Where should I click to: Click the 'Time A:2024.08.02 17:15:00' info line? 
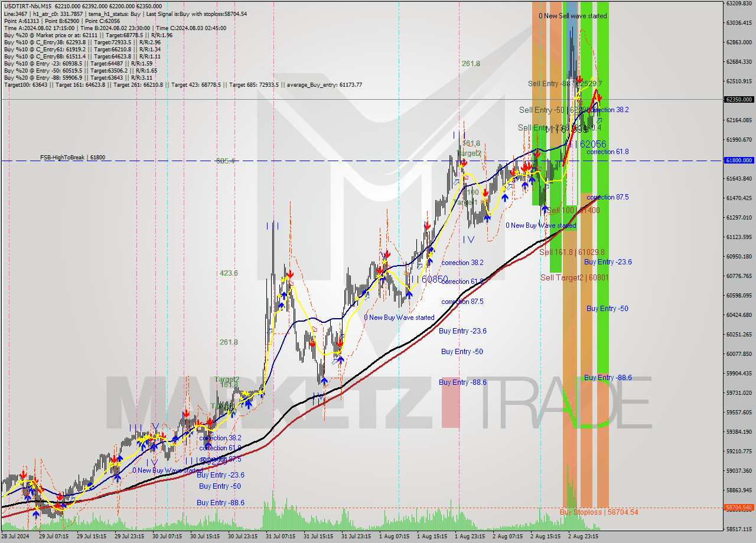115,28
